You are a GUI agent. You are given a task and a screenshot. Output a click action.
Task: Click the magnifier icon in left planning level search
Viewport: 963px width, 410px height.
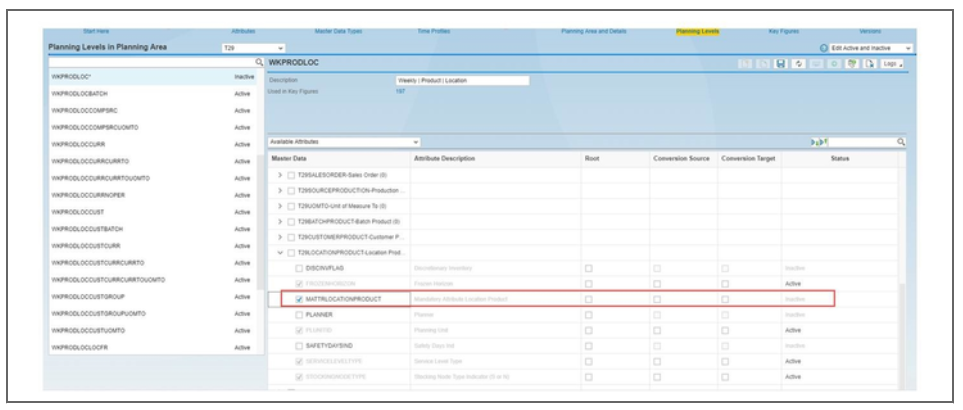(x=259, y=63)
